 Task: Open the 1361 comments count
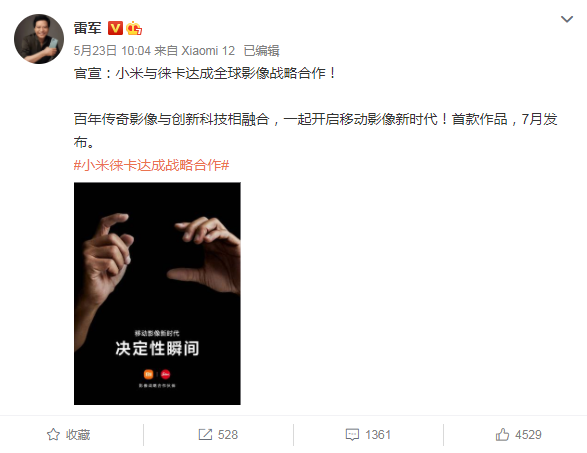[378, 435]
